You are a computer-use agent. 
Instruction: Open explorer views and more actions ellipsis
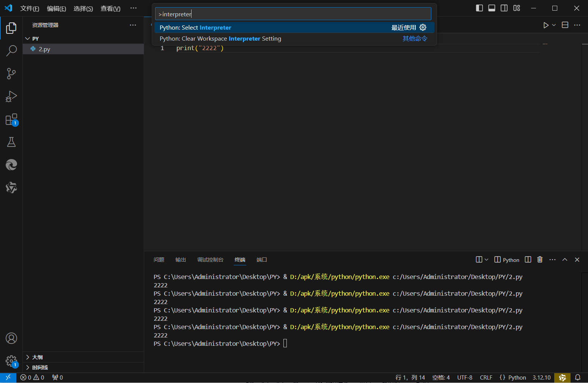coord(133,25)
